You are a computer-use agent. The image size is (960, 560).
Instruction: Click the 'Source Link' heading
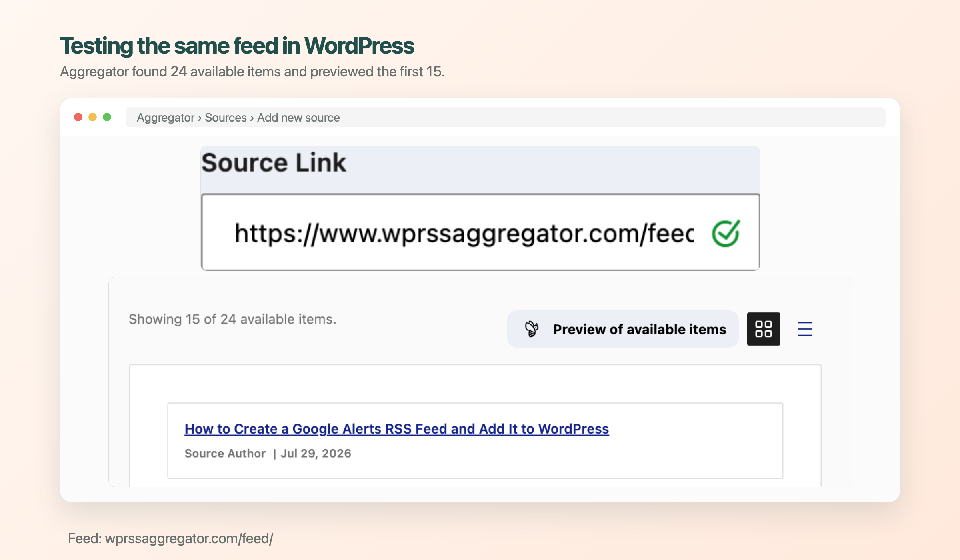tap(274, 163)
